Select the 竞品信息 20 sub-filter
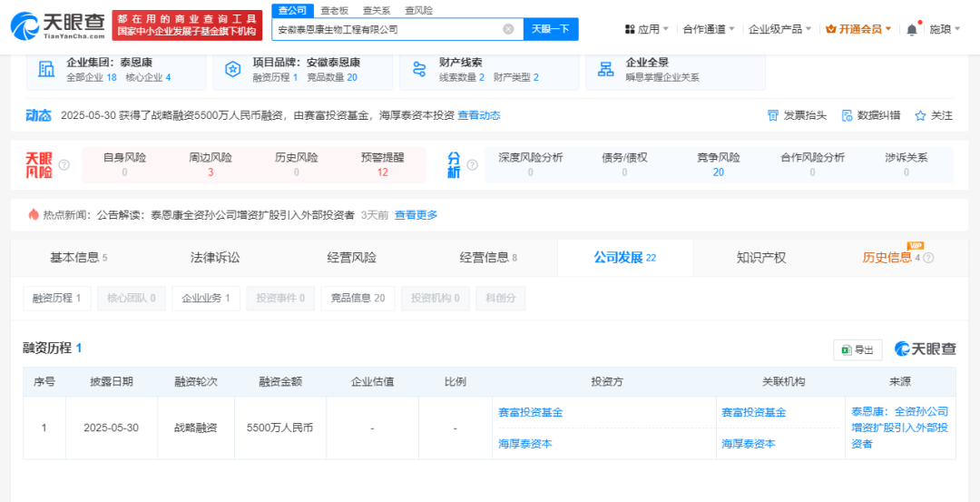 [358, 298]
